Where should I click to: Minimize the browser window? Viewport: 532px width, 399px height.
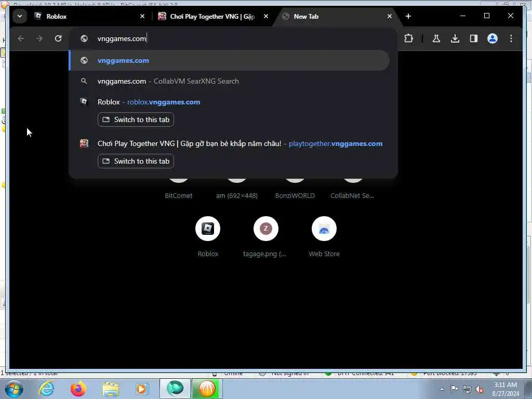click(463, 16)
